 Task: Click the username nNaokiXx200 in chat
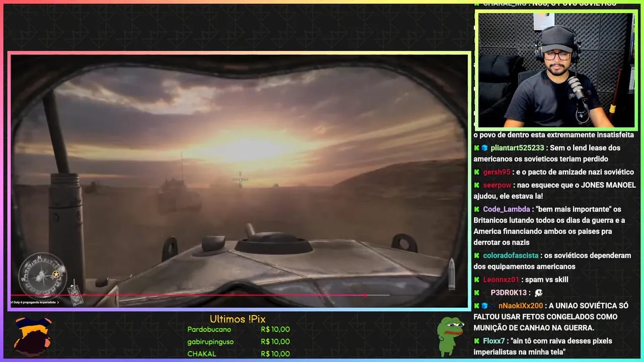(x=521, y=306)
